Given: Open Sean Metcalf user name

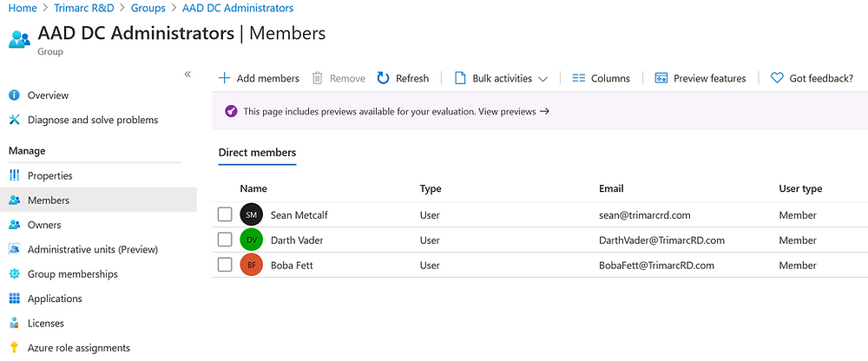Looking at the screenshot, I should pos(299,215).
